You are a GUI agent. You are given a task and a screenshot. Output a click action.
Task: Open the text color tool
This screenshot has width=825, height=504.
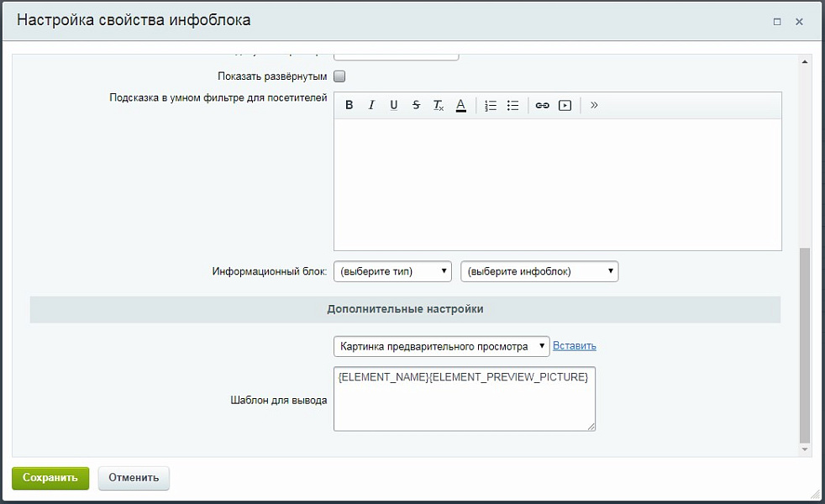pos(460,104)
